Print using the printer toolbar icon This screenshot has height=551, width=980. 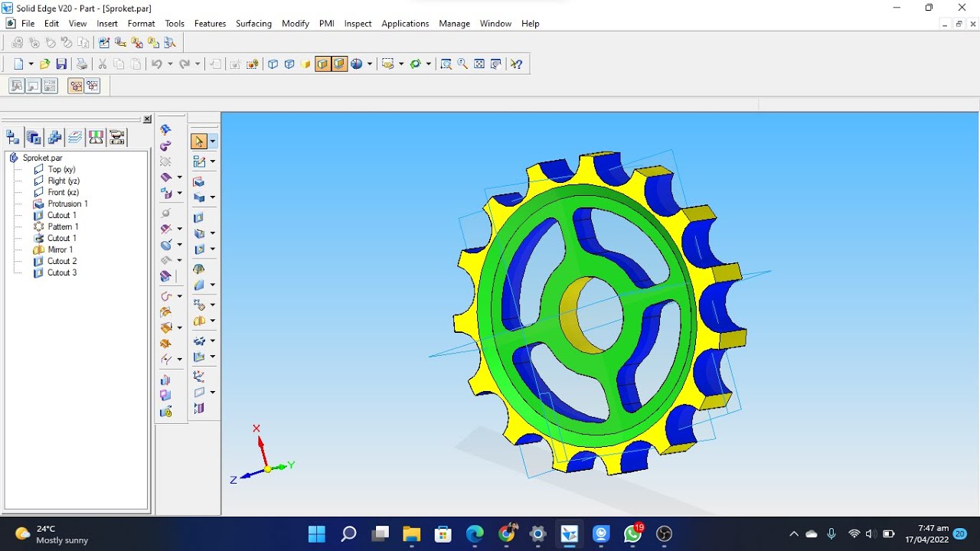point(82,64)
